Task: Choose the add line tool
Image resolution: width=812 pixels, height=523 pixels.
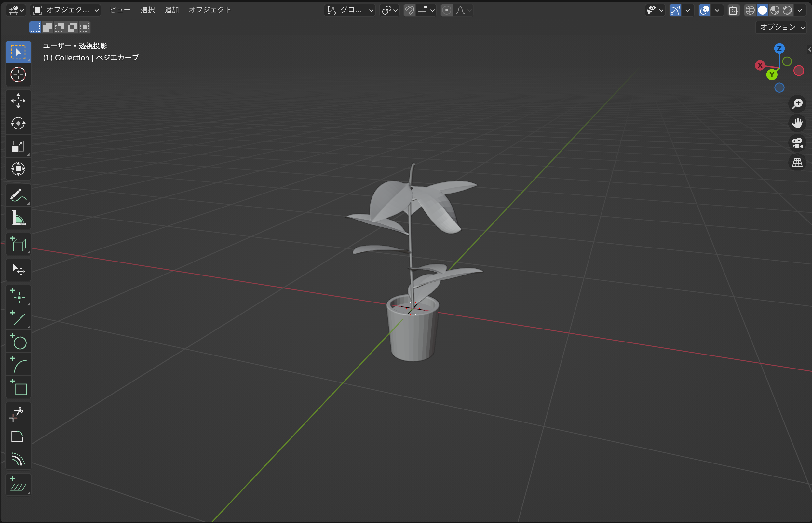Action: pyautogui.click(x=18, y=319)
